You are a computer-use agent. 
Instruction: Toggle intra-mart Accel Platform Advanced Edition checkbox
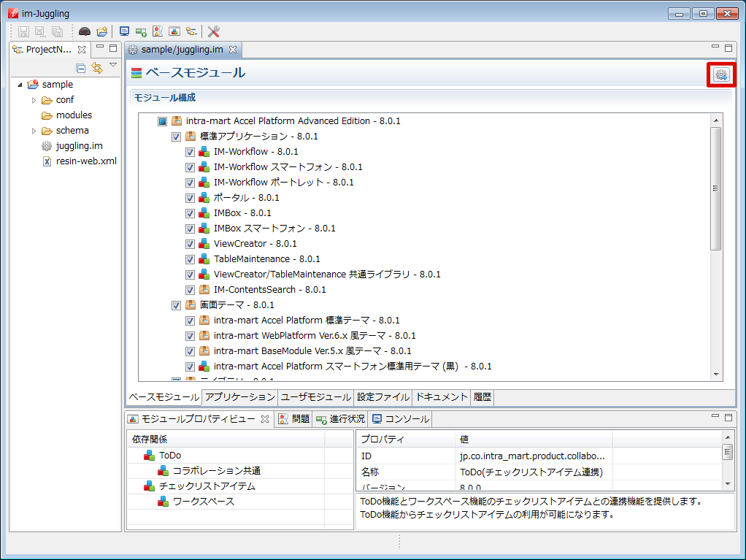point(162,121)
